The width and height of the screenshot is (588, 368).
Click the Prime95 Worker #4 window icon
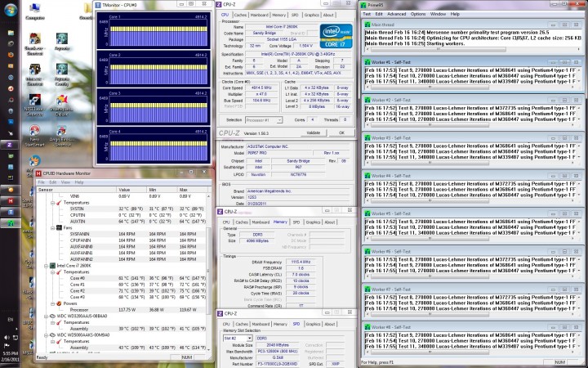coord(367,175)
